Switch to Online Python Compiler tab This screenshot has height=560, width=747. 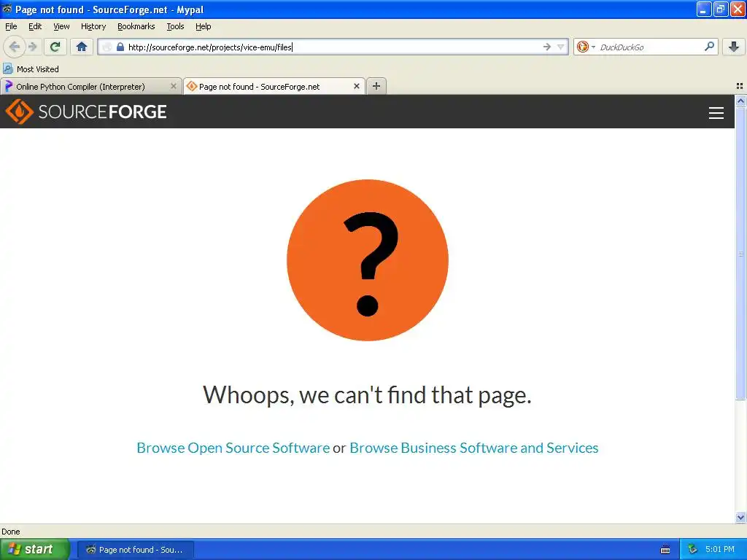pyautogui.click(x=90, y=86)
